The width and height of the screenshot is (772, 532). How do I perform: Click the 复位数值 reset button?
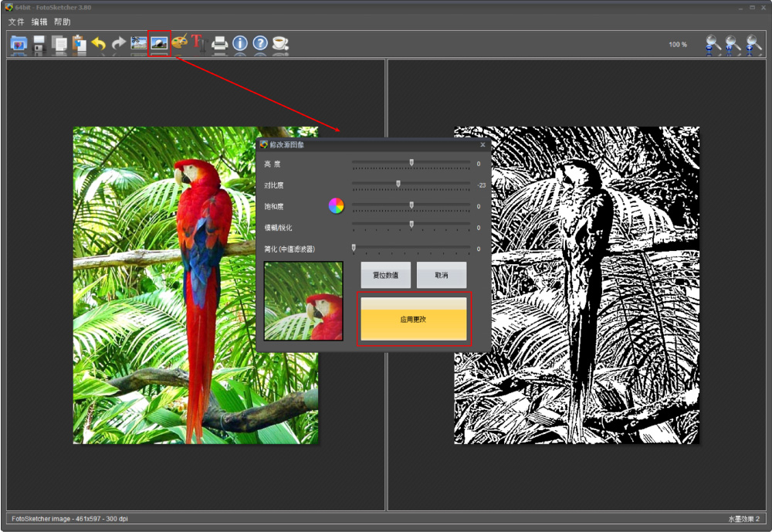click(385, 275)
